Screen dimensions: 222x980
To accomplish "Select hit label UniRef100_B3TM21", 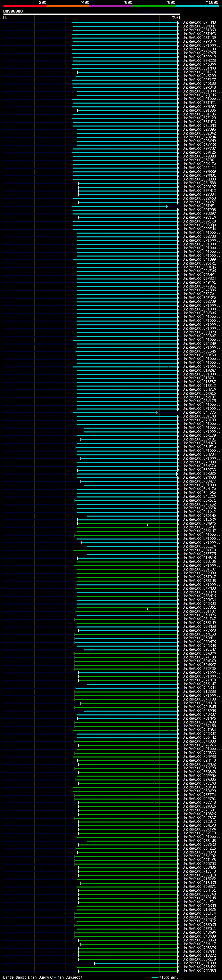I will [x=199, y=103].
